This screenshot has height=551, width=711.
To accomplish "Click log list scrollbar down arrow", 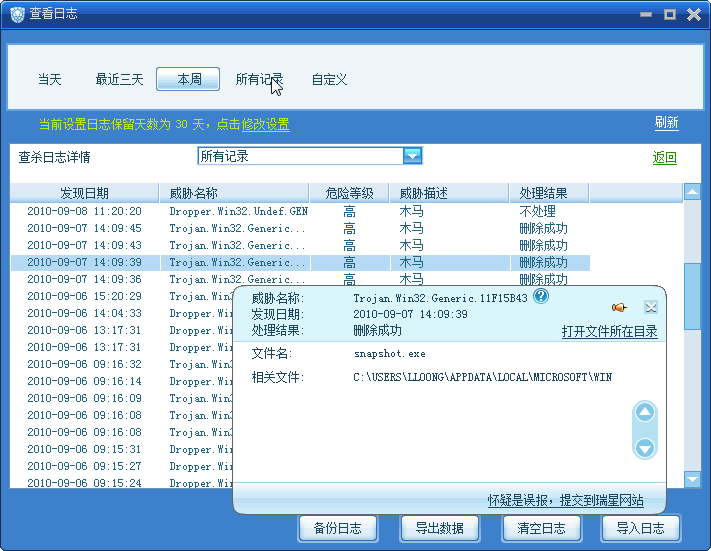I will [x=692, y=480].
